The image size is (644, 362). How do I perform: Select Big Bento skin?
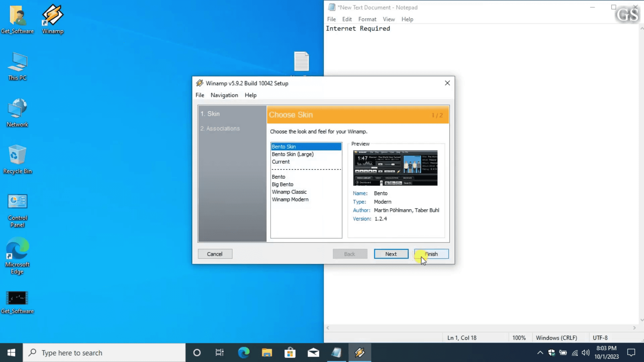(306, 184)
